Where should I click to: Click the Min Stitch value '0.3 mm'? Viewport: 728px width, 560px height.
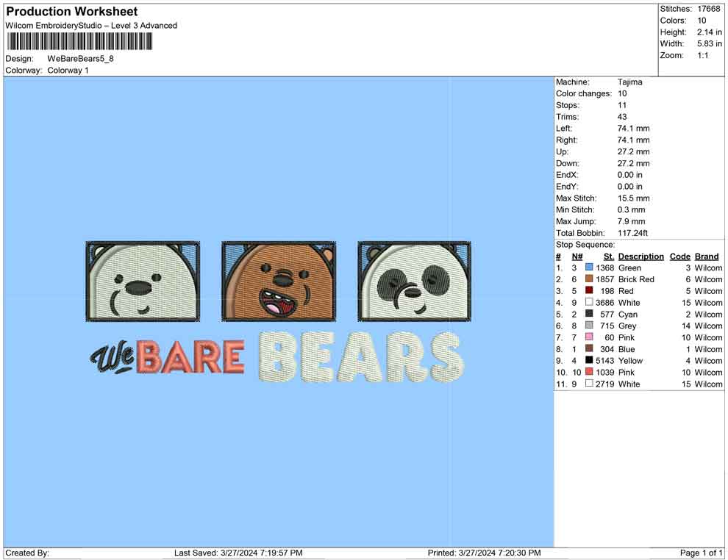(632, 209)
